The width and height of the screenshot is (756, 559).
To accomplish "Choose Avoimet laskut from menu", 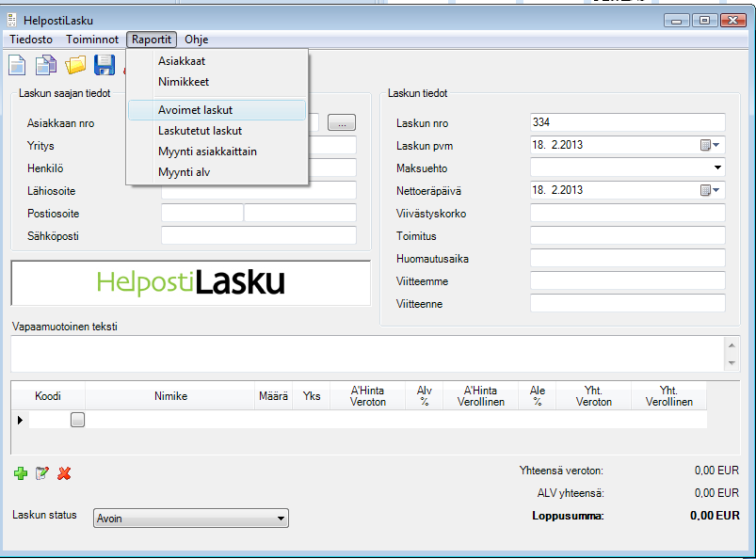I will point(217,110).
